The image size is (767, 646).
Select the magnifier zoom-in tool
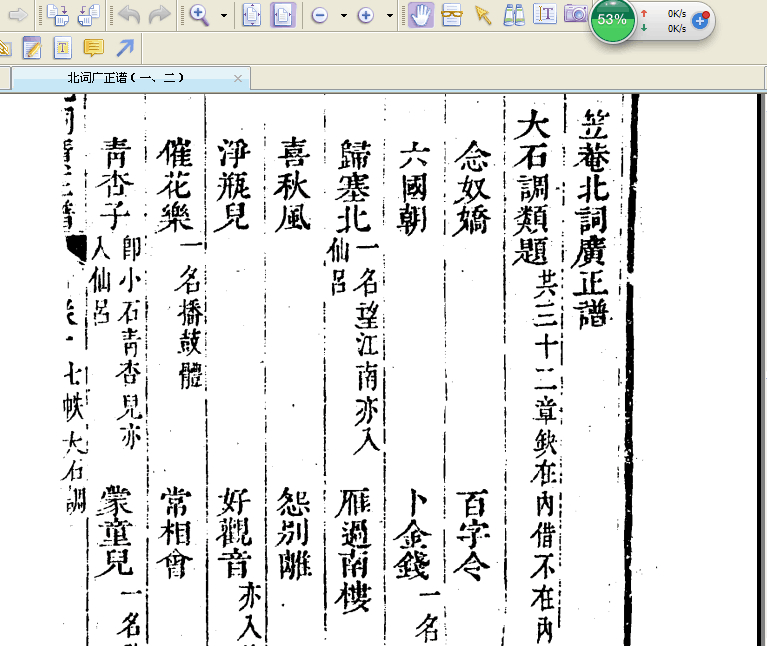click(200, 15)
